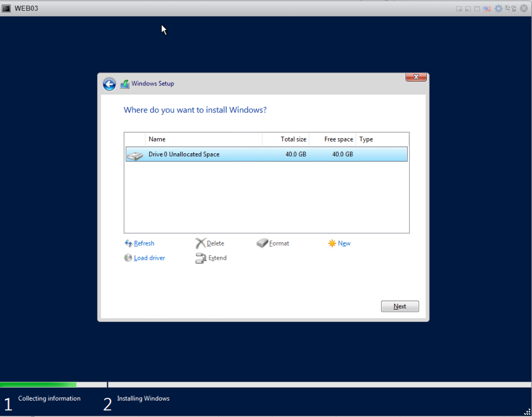Click the Next button
The image size is (532, 417).
point(400,306)
